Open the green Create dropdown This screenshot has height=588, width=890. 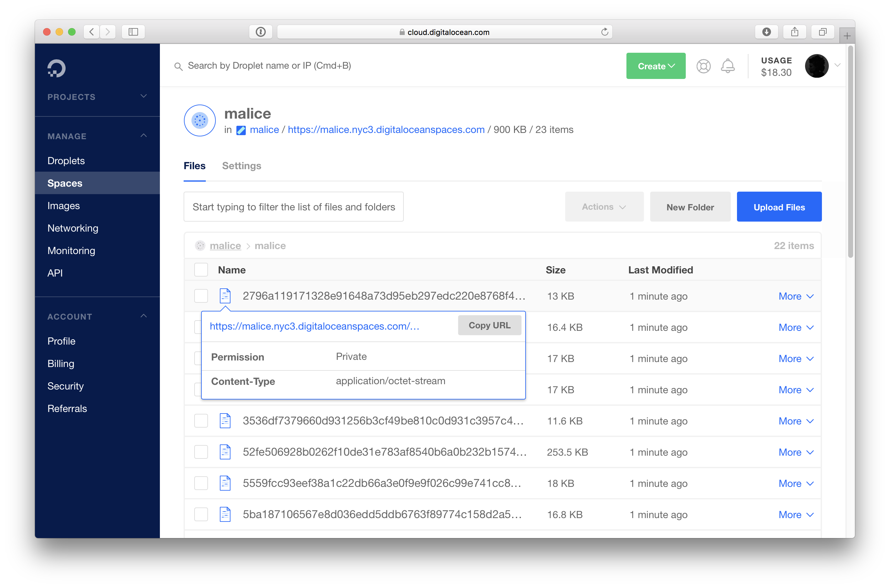coord(655,66)
